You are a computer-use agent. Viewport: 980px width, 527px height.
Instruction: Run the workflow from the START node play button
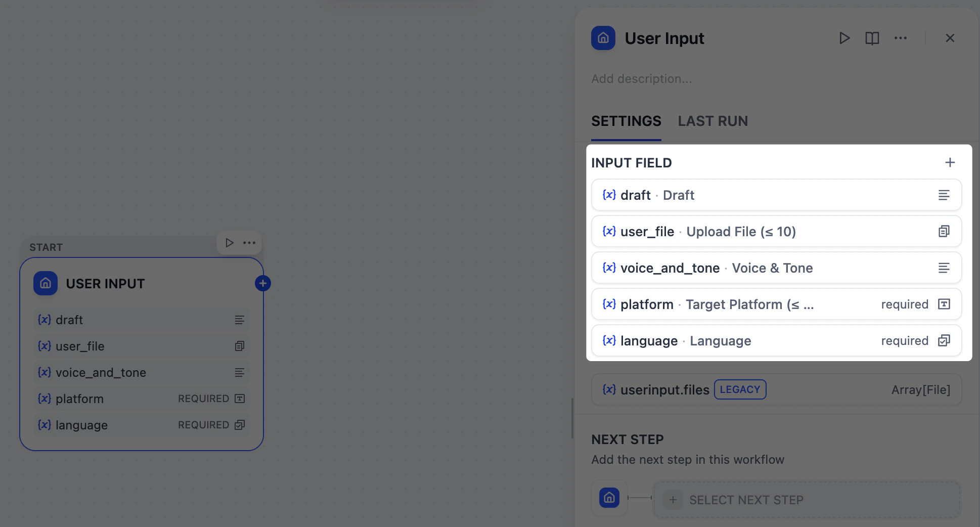click(229, 243)
